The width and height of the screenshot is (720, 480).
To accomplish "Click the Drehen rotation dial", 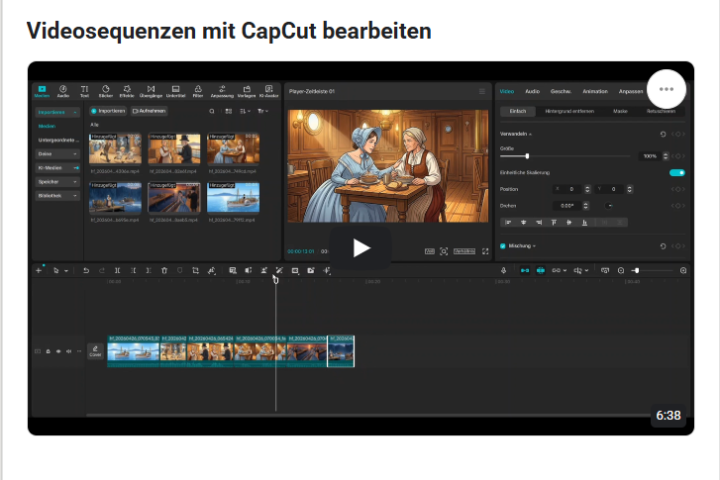I will [609, 206].
